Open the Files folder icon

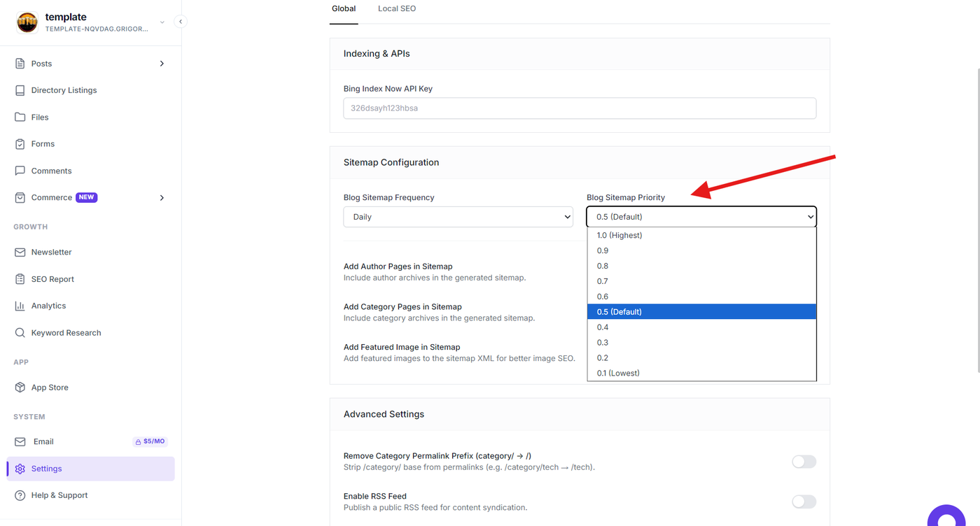click(20, 117)
